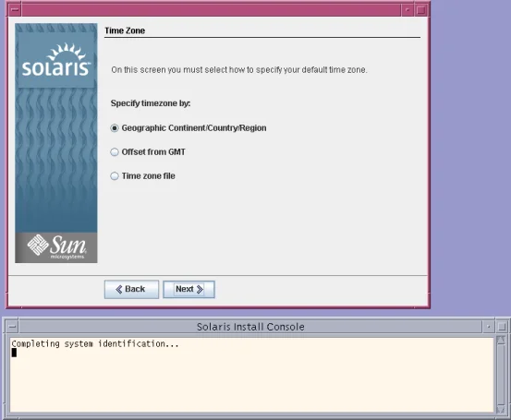The width and height of the screenshot is (511, 420).
Task: Maximize the Solaris Install Console window
Action: pos(502,327)
